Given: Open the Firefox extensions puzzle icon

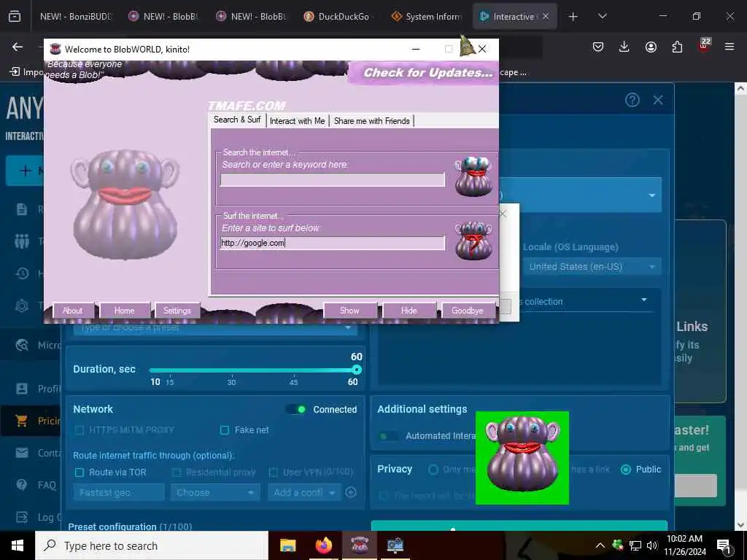Looking at the screenshot, I should [x=677, y=47].
